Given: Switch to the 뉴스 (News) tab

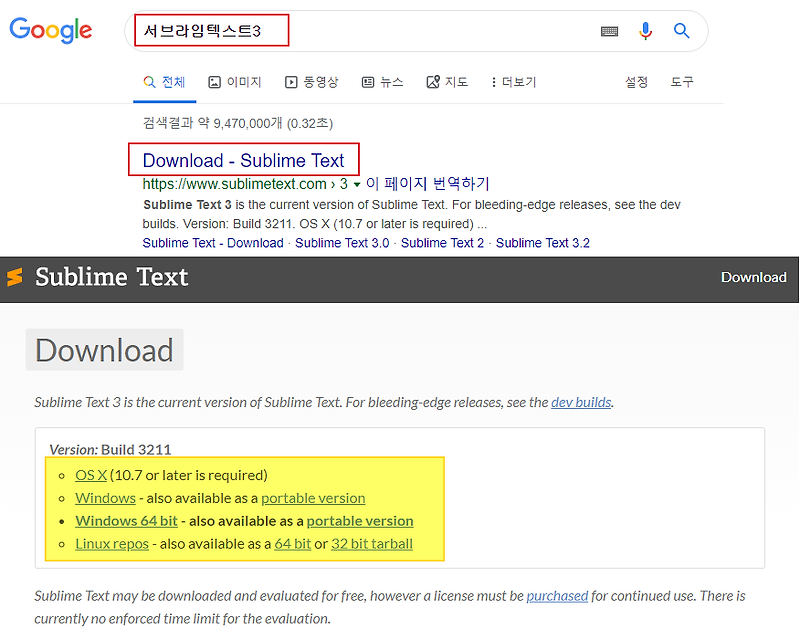Looking at the screenshot, I should (x=383, y=82).
